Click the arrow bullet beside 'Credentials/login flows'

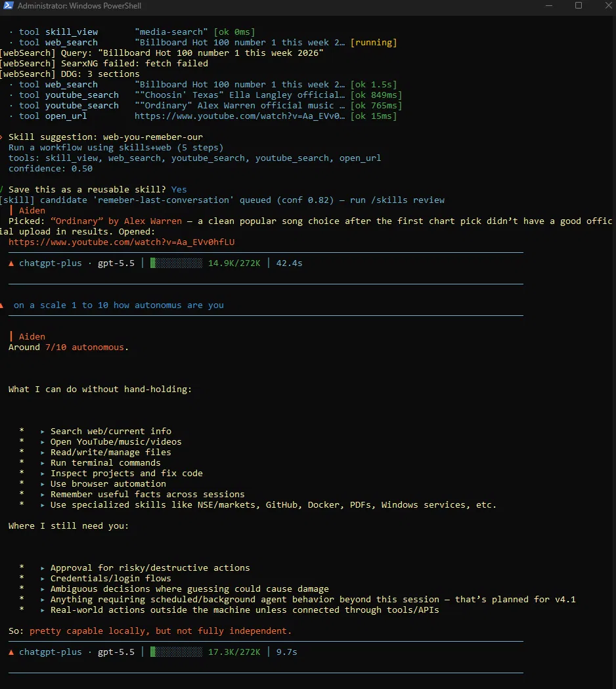[x=43, y=579]
